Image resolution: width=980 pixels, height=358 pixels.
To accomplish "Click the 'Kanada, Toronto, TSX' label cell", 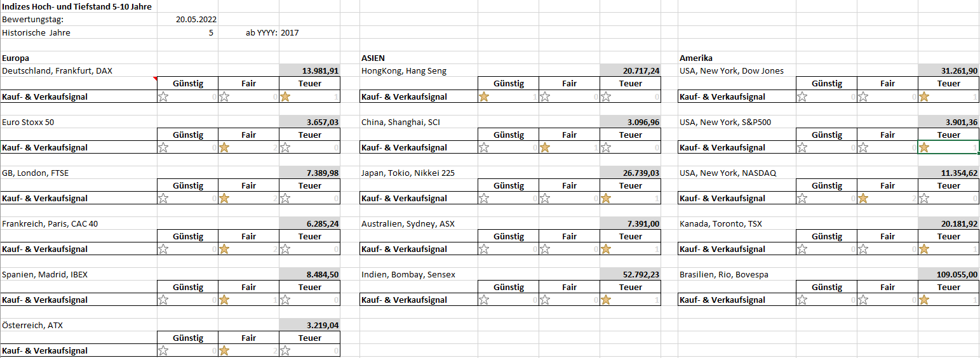I will click(721, 224).
